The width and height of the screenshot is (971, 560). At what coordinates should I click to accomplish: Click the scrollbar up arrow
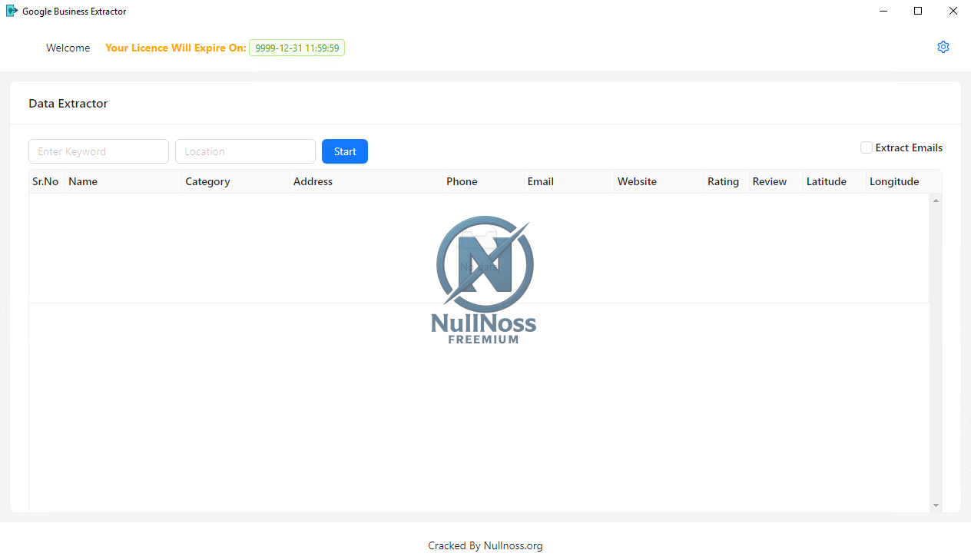tap(936, 200)
